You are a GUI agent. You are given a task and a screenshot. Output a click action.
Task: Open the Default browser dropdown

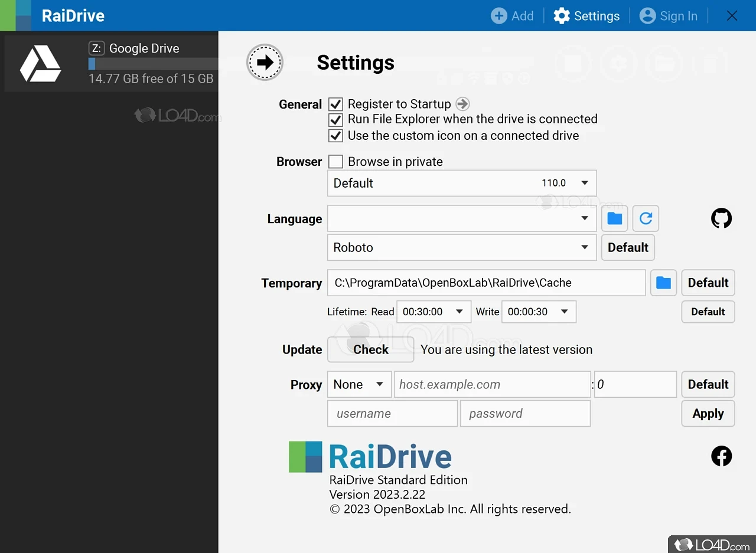(x=462, y=183)
